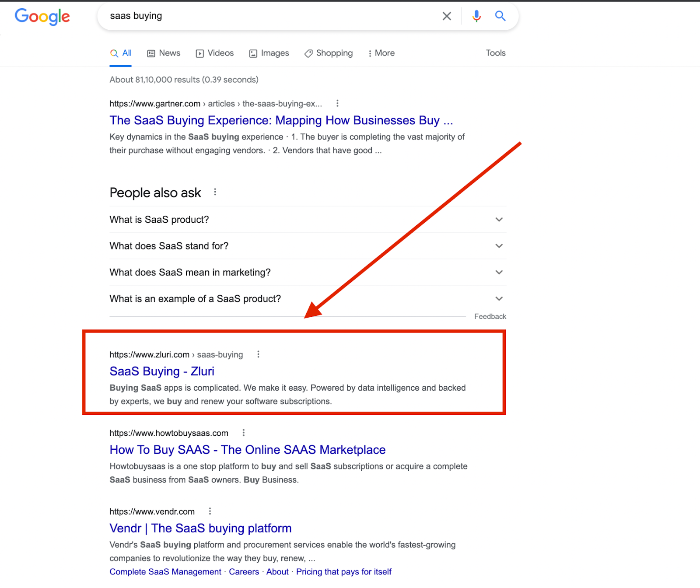Follow the 'Complete SaaS Management' sitelink

coord(165,572)
